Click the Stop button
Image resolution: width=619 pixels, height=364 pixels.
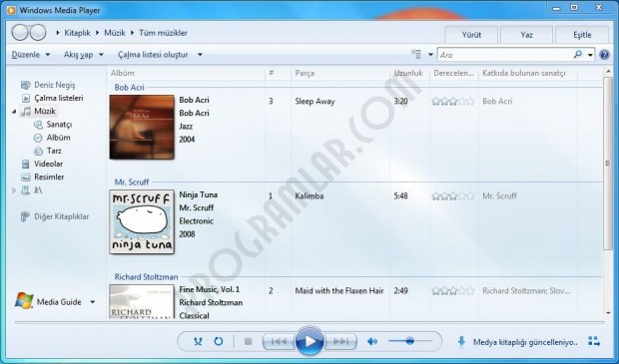pos(248,341)
